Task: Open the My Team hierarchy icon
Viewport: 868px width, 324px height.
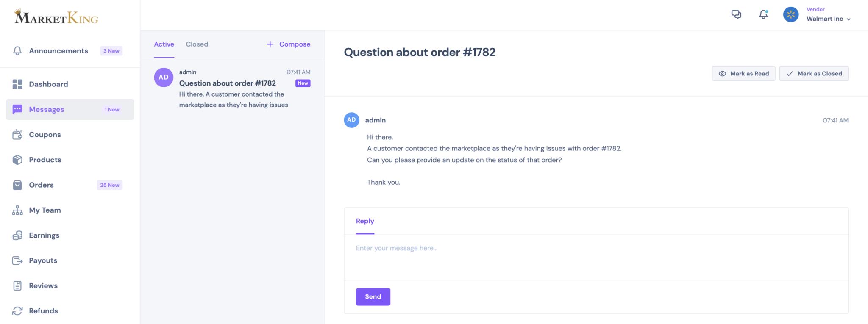Action: (17, 210)
